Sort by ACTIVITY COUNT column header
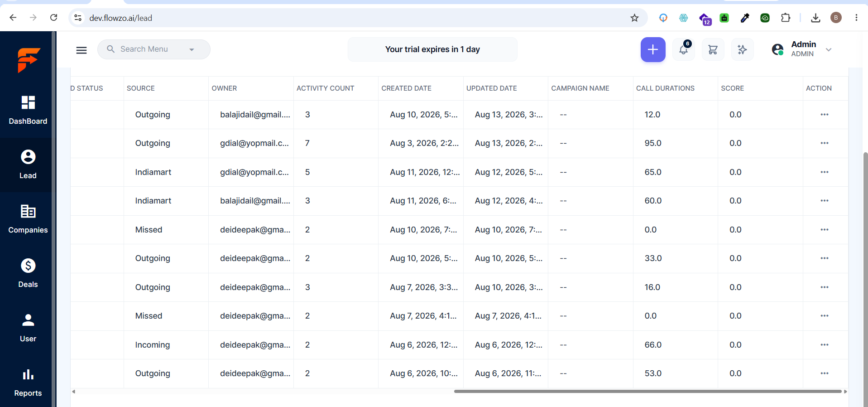Screen dimensions: 868x407 [x=325, y=88]
